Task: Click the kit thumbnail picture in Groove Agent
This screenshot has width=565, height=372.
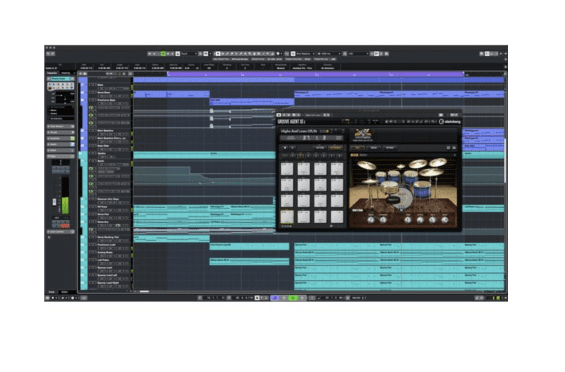Action: coord(362,134)
